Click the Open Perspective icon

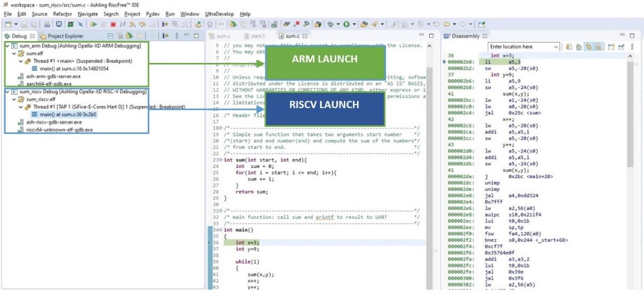click(481, 24)
